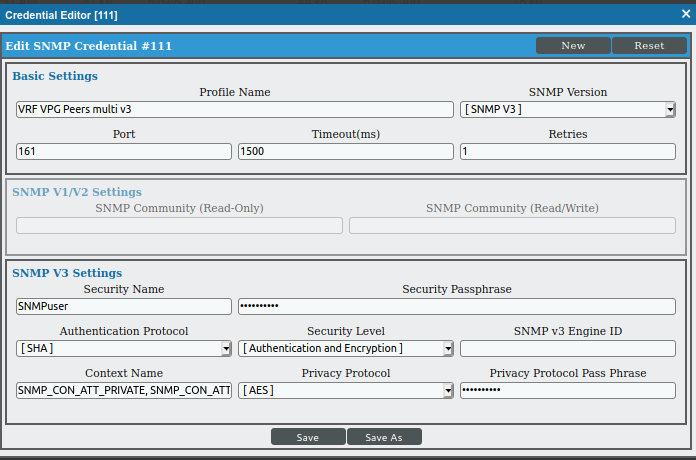Click the Reset button
The width and height of the screenshot is (696, 460).
point(649,46)
